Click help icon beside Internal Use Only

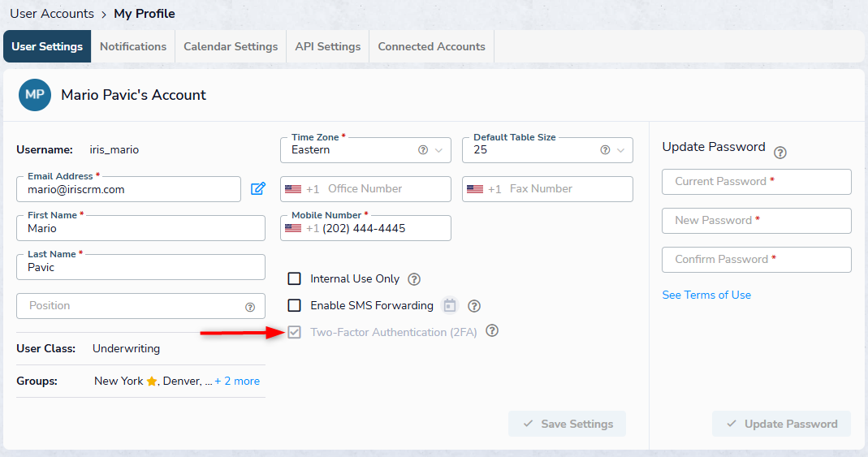tap(414, 279)
